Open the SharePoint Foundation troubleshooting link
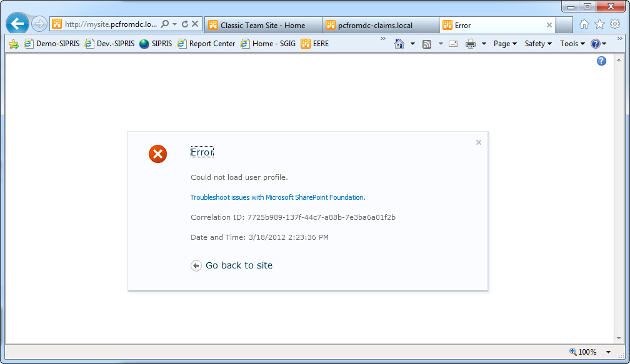The width and height of the screenshot is (630, 364). coord(277,197)
